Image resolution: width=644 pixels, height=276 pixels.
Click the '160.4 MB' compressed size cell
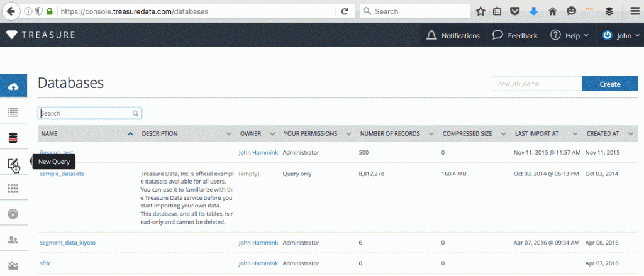[454, 174]
